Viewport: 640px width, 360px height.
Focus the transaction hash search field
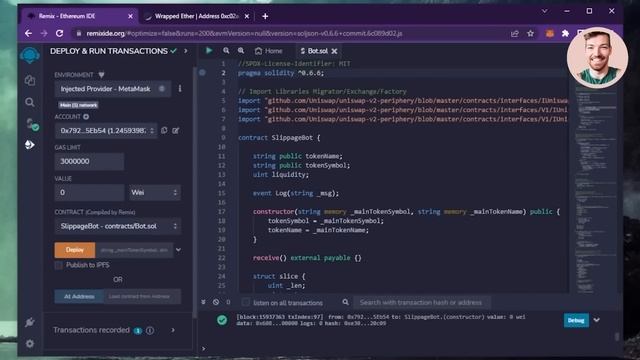pos(422,302)
